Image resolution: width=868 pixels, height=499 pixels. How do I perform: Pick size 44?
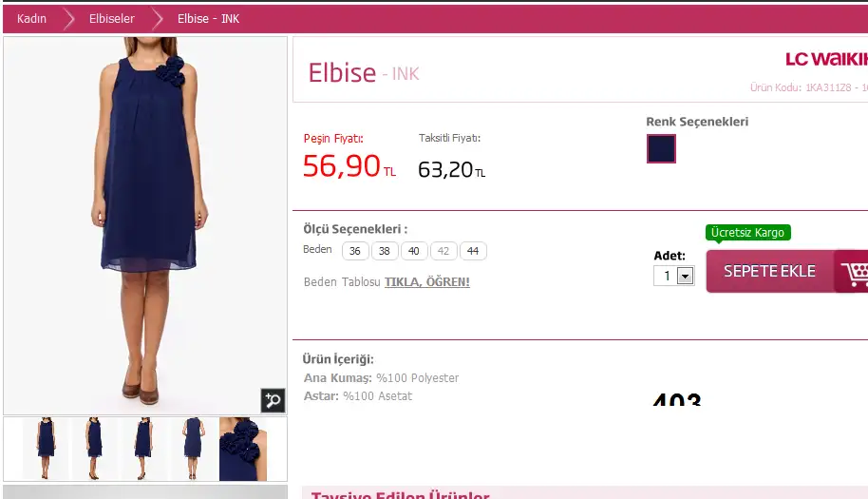tap(473, 251)
